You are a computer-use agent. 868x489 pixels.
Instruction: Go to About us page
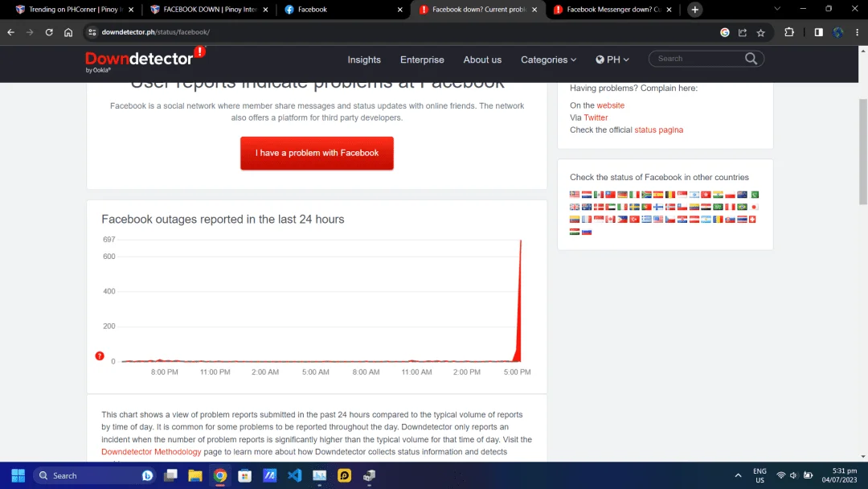pos(482,60)
